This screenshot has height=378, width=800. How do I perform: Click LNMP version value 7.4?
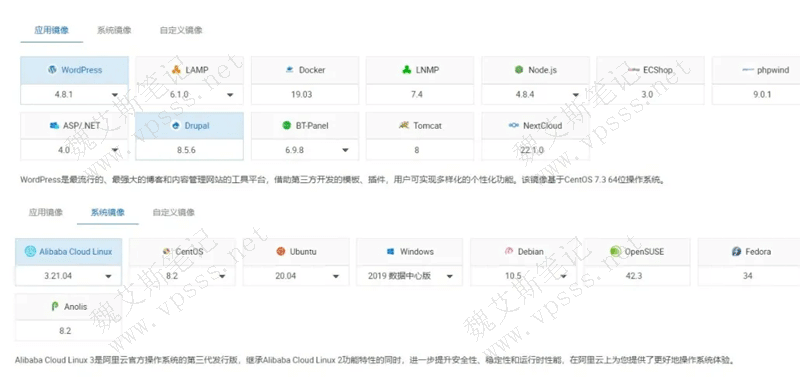point(417,94)
